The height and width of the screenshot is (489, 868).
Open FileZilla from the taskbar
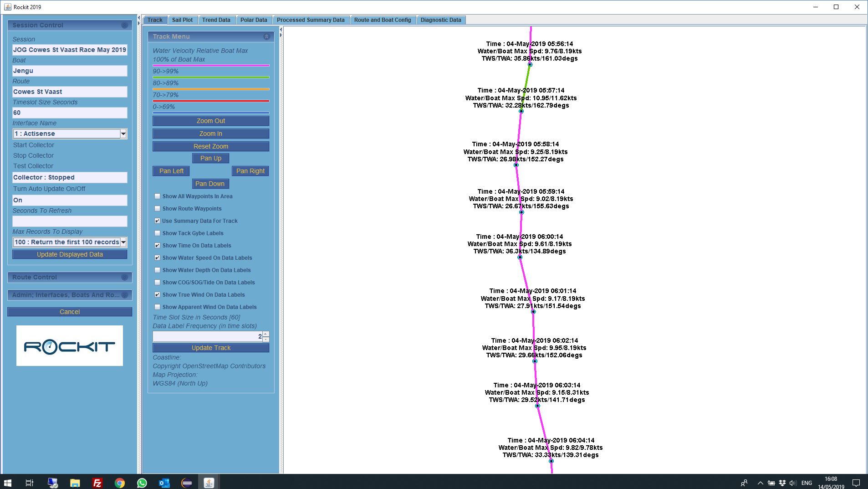pyautogui.click(x=97, y=483)
